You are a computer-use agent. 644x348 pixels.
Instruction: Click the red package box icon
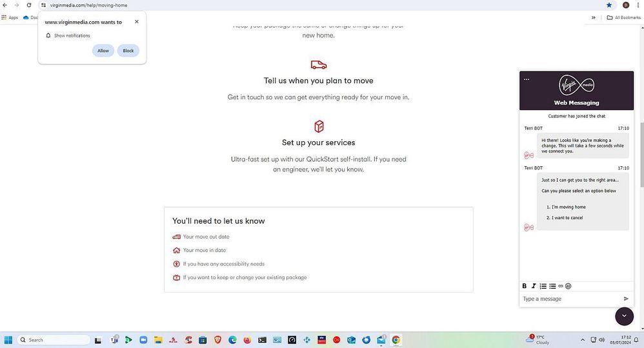pos(319,126)
